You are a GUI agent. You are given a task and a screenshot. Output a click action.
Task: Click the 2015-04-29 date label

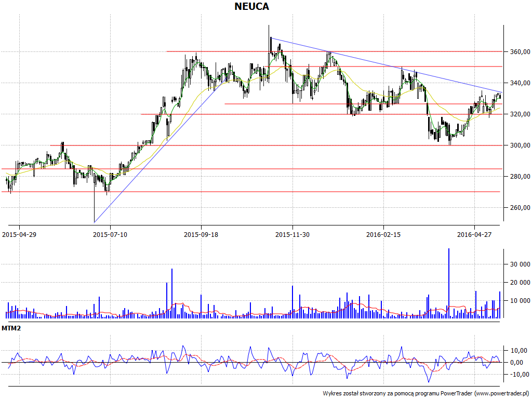(19, 235)
